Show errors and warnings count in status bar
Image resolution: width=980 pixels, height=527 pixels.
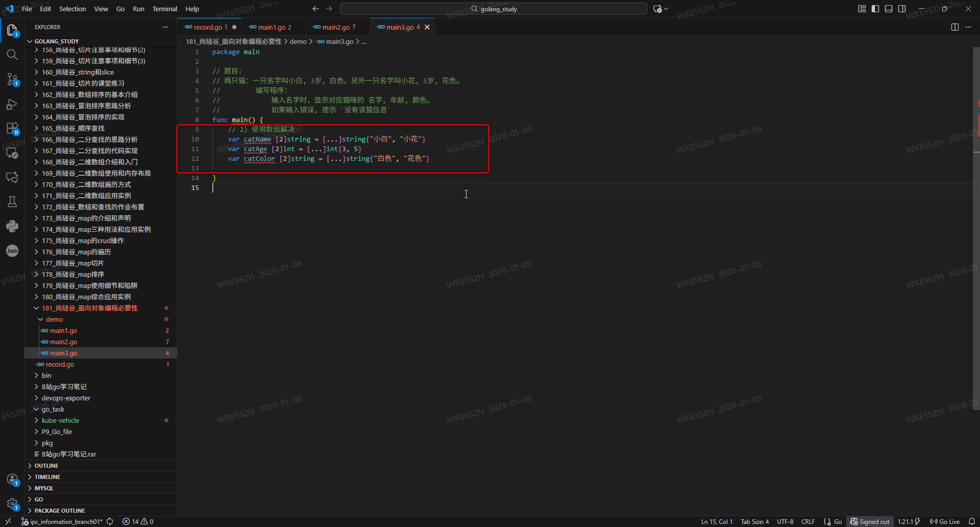tap(138, 521)
